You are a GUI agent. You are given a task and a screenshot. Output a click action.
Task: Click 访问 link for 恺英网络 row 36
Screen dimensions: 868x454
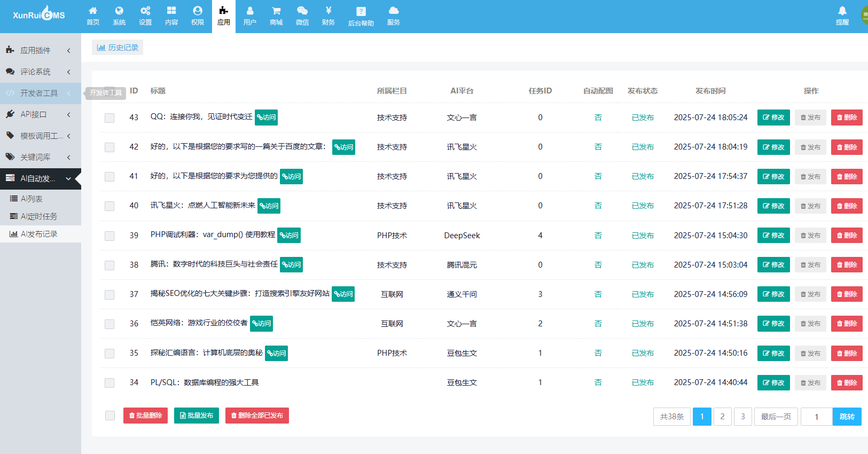(262, 323)
